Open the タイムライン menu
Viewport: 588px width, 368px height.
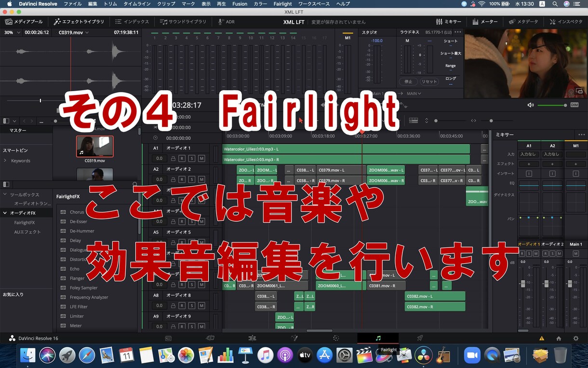click(137, 4)
